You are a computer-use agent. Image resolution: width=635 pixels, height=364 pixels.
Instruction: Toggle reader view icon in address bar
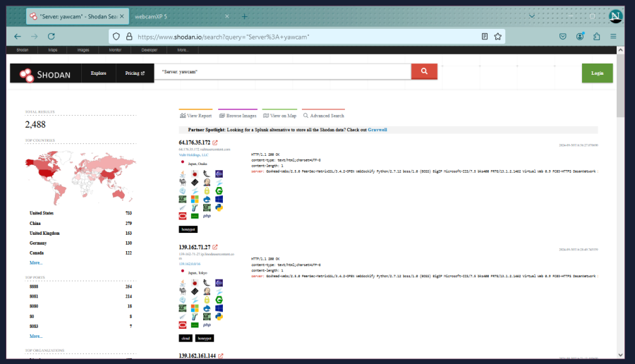click(485, 37)
